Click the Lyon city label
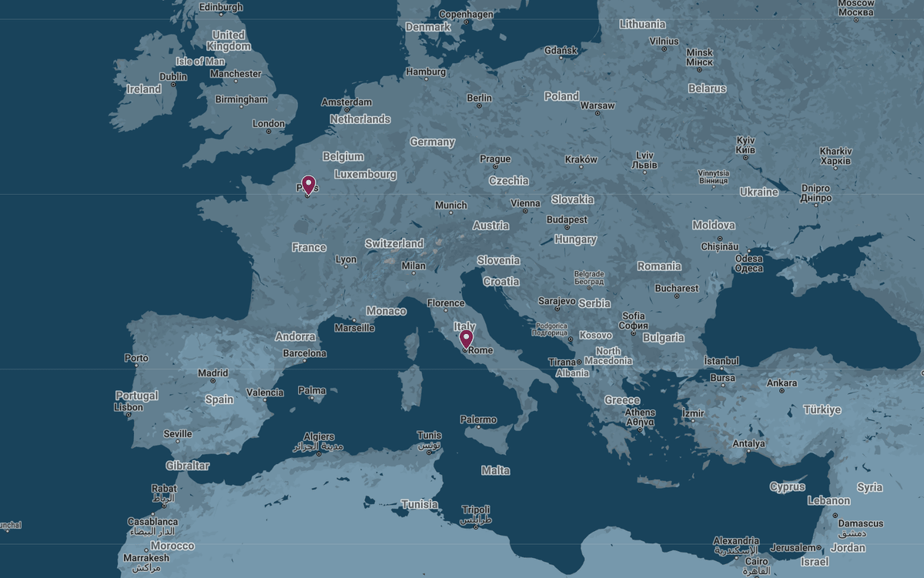The width and height of the screenshot is (924, 578). pos(346,259)
